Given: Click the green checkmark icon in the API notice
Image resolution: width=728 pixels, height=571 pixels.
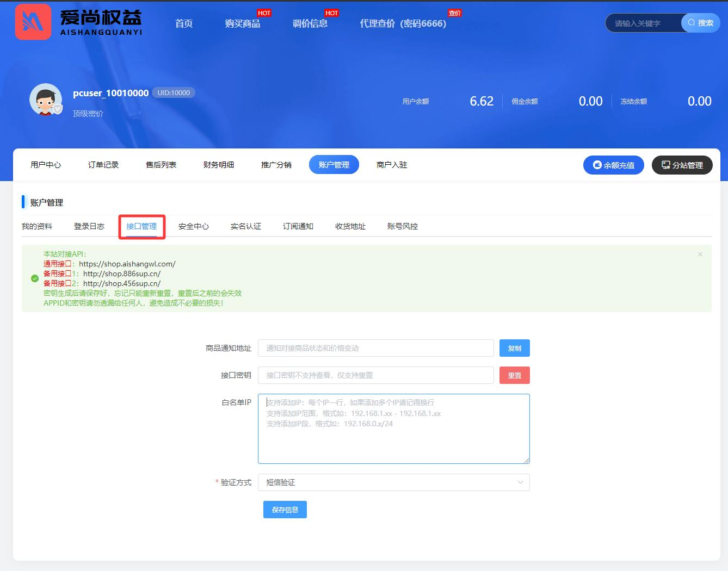Looking at the screenshot, I should click(x=35, y=279).
